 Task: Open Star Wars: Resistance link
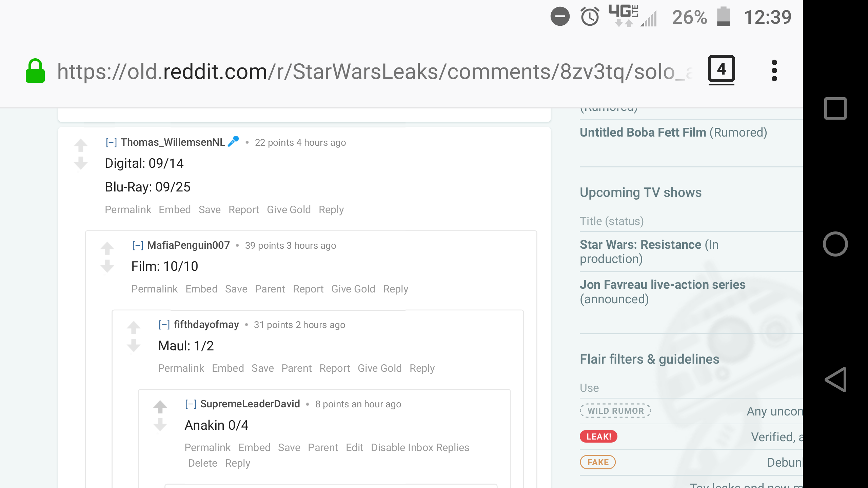tap(640, 245)
